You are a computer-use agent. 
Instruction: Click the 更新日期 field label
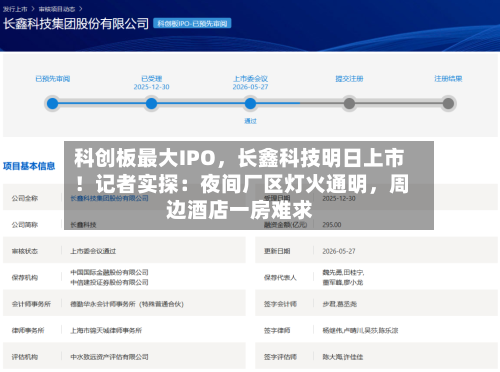(x=277, y=251)
